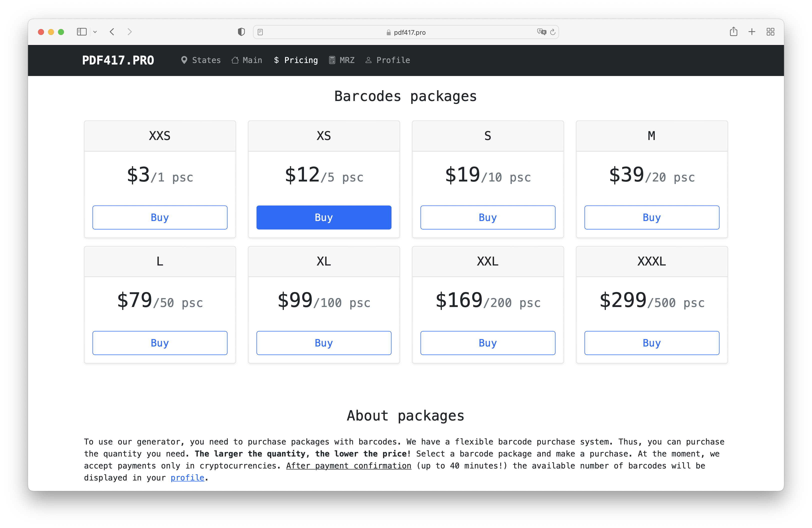Select the States location pin icon
The image size is (812, 528).
pos(184,60)
